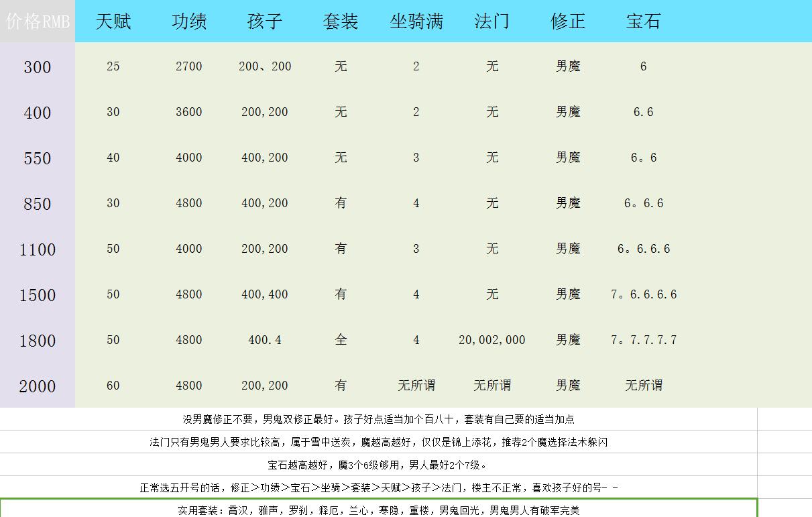The height and width of the screenshot is (517, 812).
Task: Select the 实用套装 note row
Action: 378,510
